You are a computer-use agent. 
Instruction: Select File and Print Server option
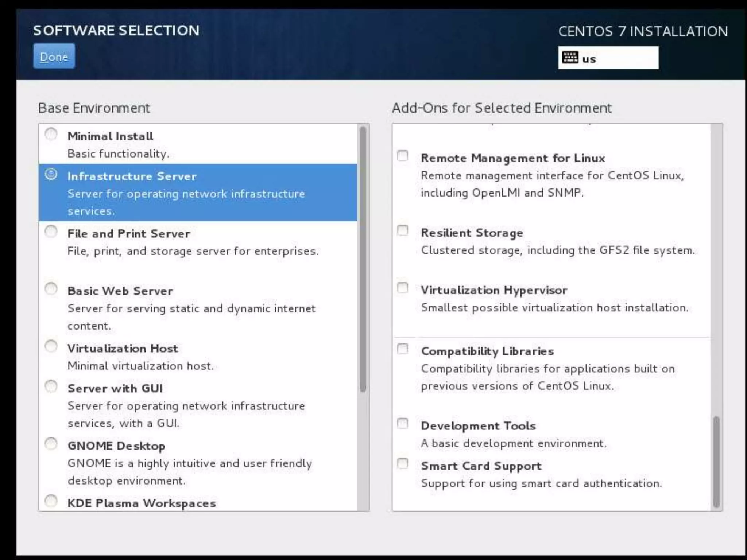51,232
